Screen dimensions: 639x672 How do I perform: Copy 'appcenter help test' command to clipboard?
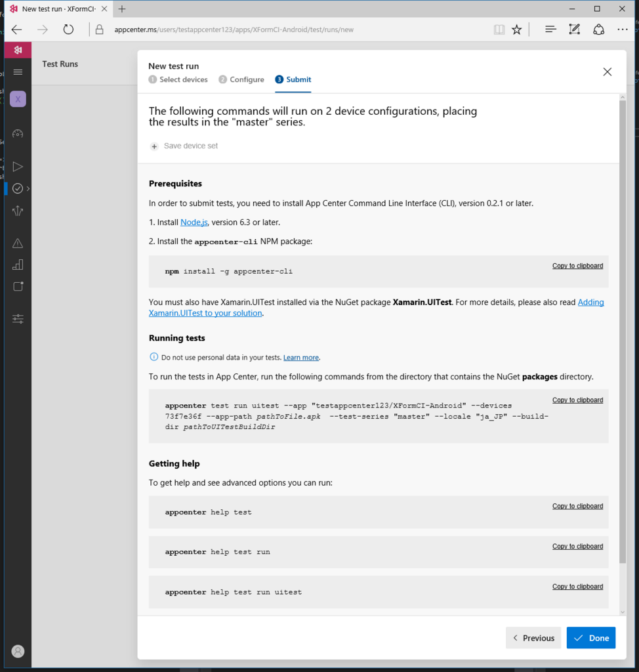577,506
